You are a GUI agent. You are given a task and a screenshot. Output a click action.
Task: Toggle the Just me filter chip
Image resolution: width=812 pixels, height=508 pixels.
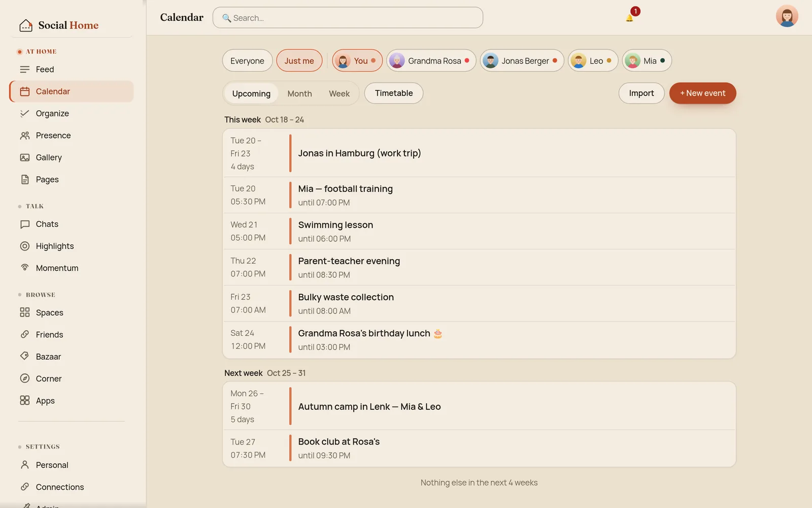(x=299, y=61)
